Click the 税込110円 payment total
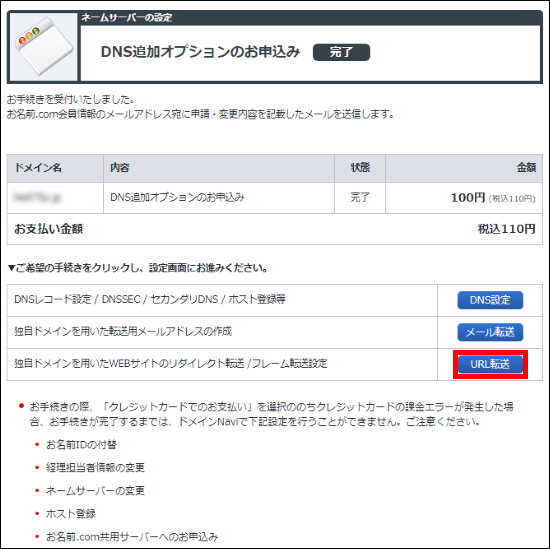 [x=507, y=229]
